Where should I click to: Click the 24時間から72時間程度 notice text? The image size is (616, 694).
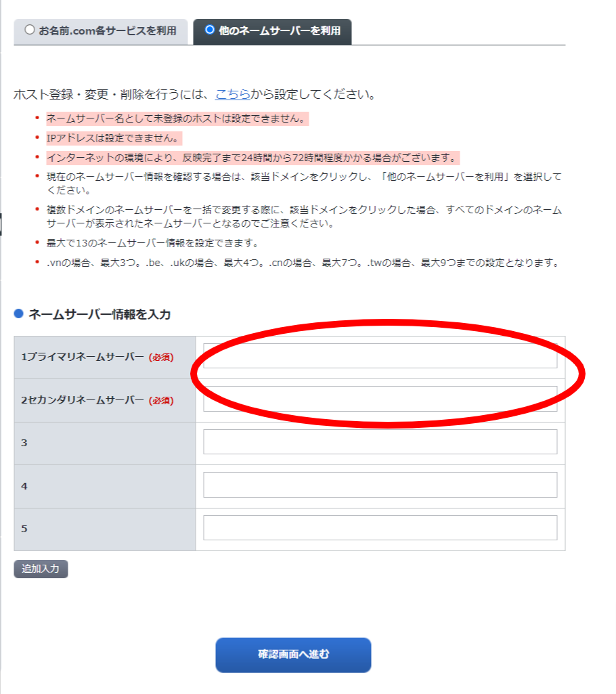pyautogui.click(x=252, y=158)
